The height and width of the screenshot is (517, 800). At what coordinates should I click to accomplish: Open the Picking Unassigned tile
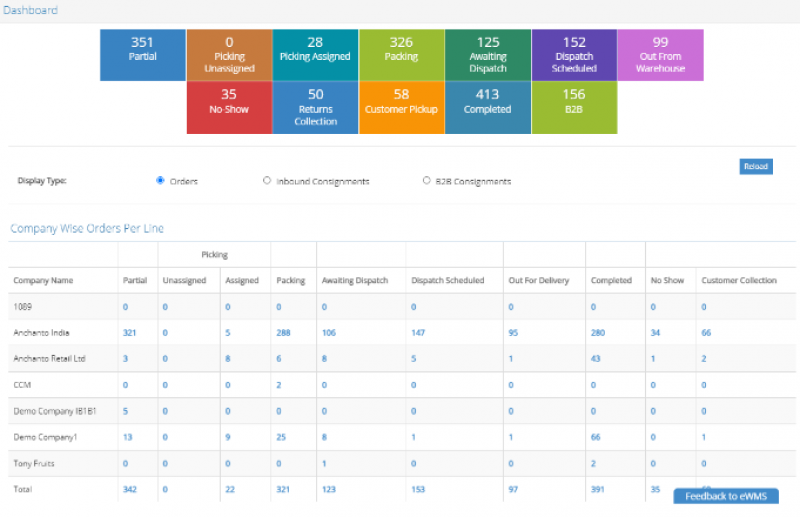pos(229,55)
